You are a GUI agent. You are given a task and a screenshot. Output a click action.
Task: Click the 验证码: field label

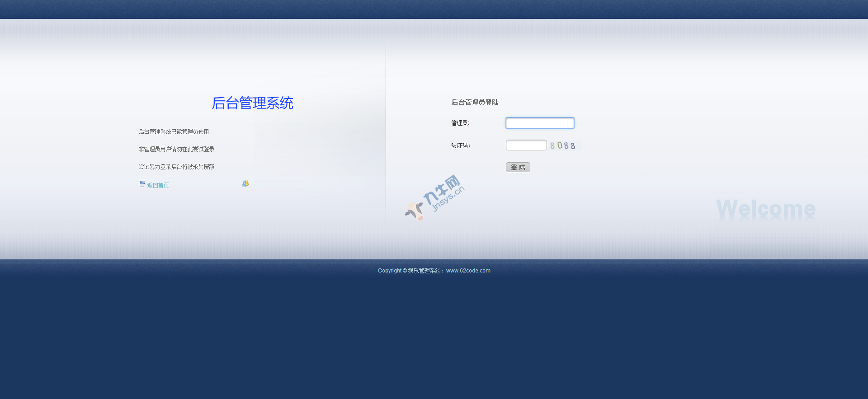tap(461, 146)
